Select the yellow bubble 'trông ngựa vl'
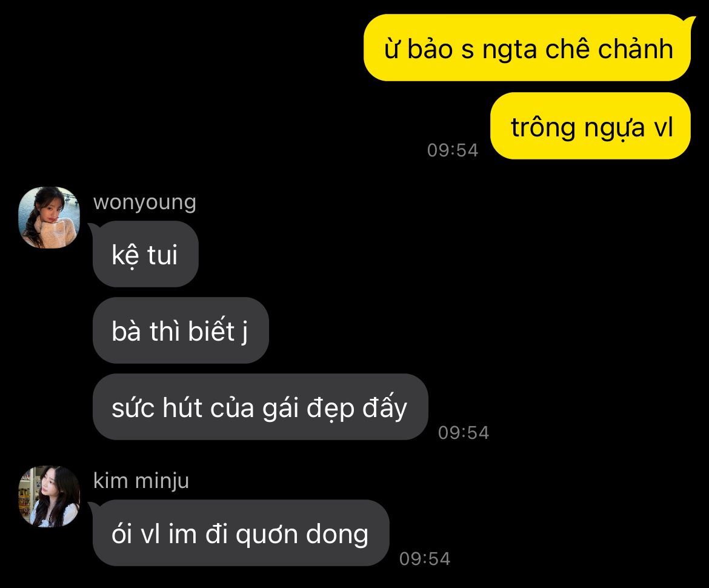 click(591, 125)
